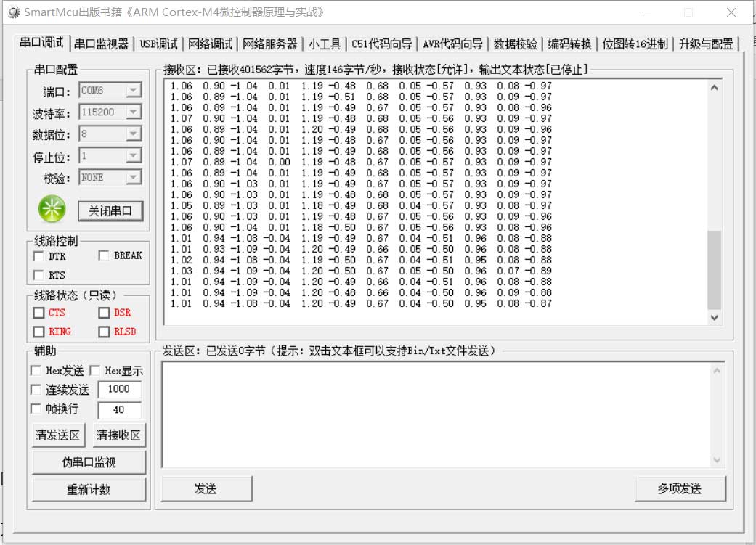Enable the DTR checkbox
756x545 pixels.
38,256
